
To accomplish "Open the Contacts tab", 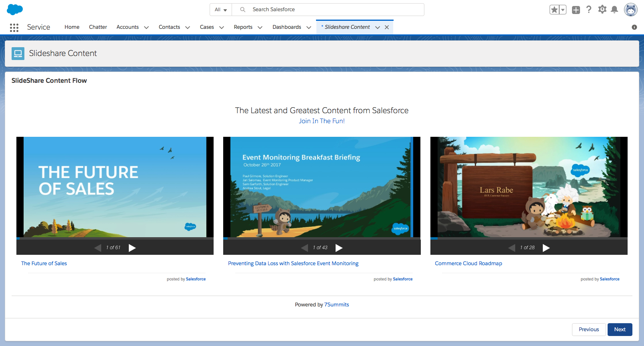I will click(169, 27).
